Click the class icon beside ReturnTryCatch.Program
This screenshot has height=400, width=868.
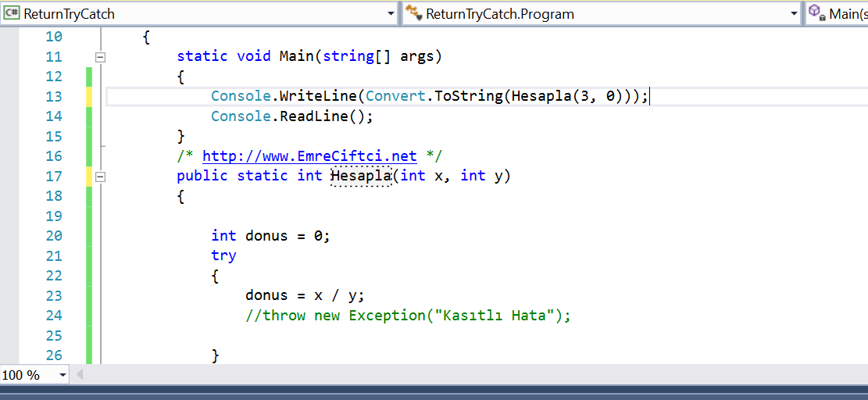pos(413,13)
